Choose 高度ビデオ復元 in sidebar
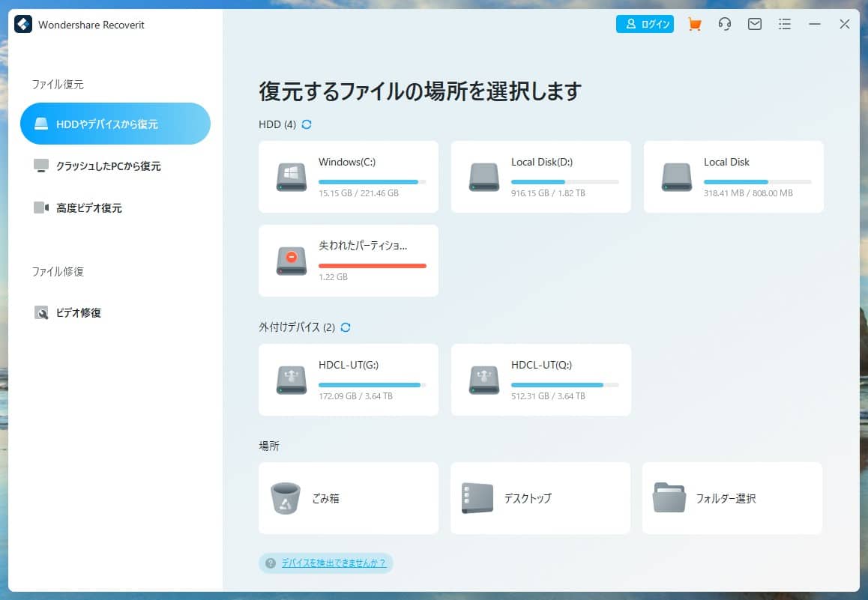This screenshot has width=868, height=600. tap(88, 208)
